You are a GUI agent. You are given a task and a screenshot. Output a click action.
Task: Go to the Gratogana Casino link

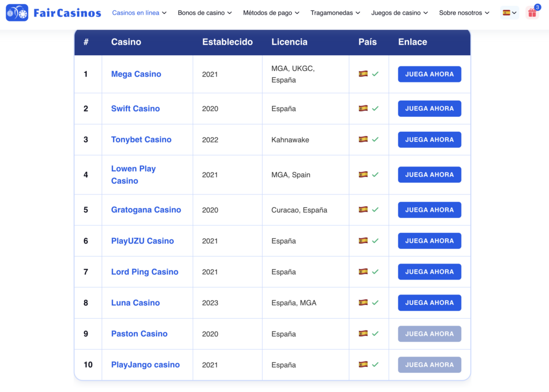point(146,210)
